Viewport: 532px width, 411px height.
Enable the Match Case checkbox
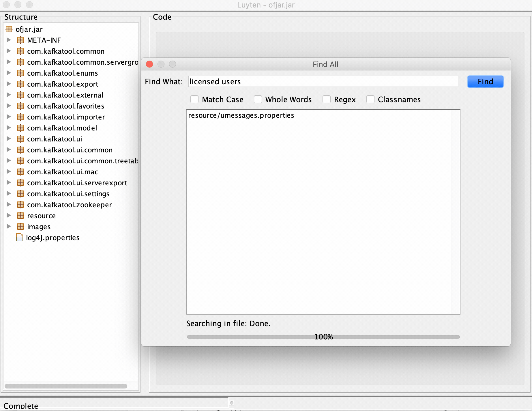point(194,99)
